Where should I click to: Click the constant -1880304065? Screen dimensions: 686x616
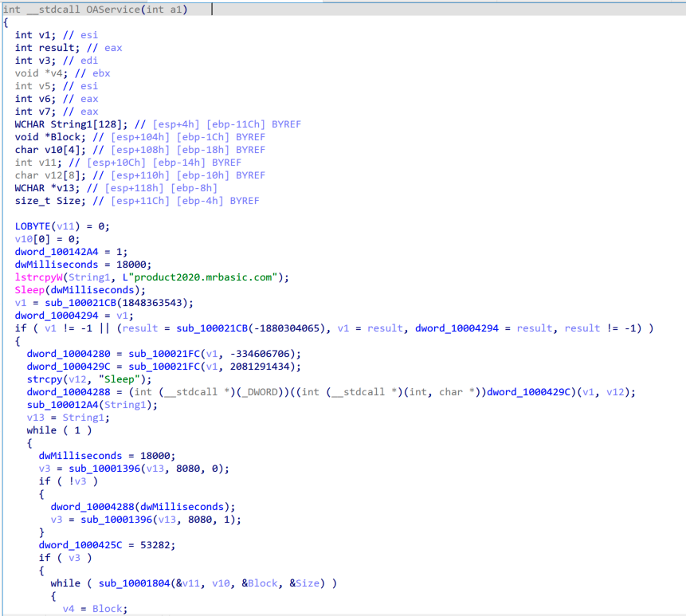(289, 328)
